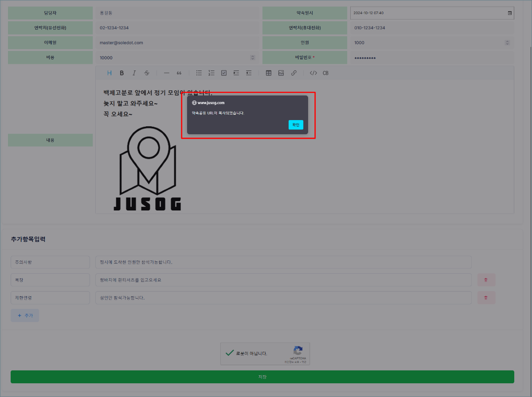
Task: Click the JUSOG logo image in editor
Action: point(147,168)
